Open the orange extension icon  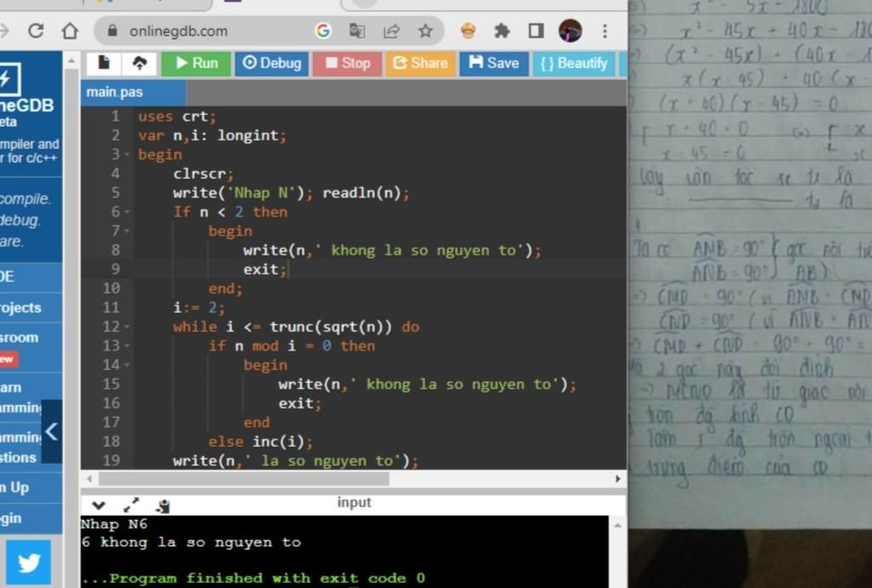click(x=468, y=31)
